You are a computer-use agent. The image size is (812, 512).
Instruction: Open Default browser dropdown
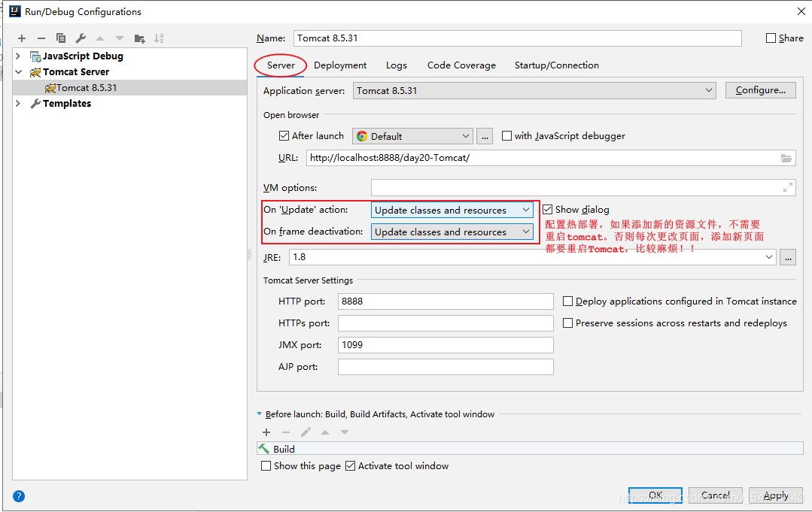click(x=412, y=137)
